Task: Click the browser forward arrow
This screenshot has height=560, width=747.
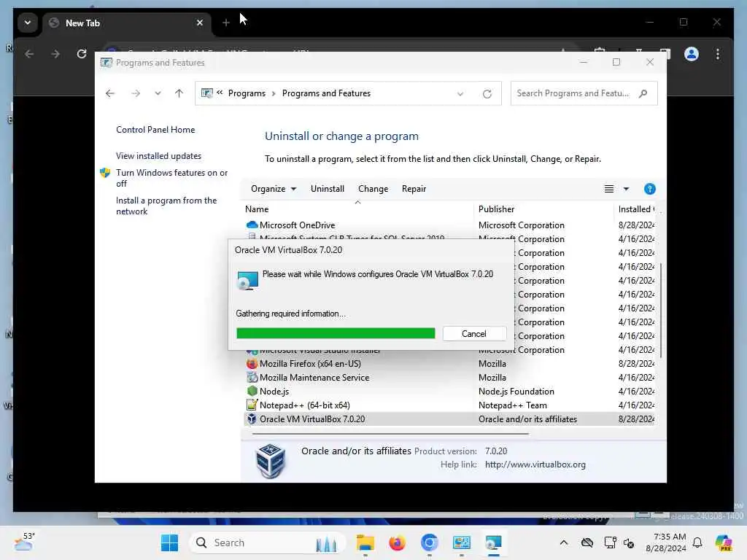Action: click(55, 54)
